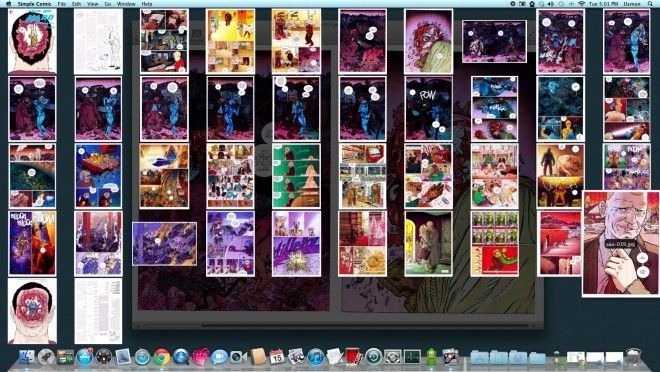Open the View menu
The image size is (660, 372).
(93, 4)
